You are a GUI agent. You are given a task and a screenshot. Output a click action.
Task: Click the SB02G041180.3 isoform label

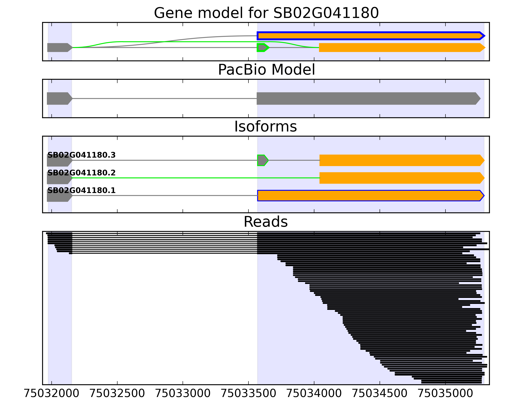pyautogui.click(x=81, y=155)
